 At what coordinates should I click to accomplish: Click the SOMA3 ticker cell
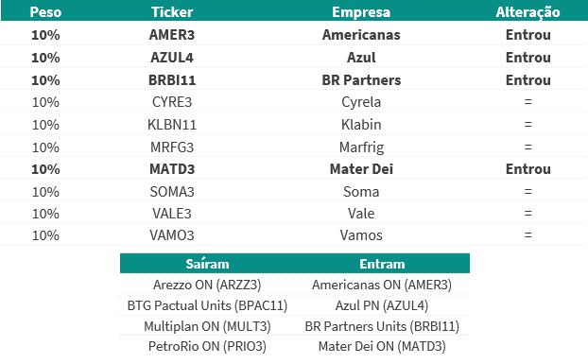tap(172, 192)
